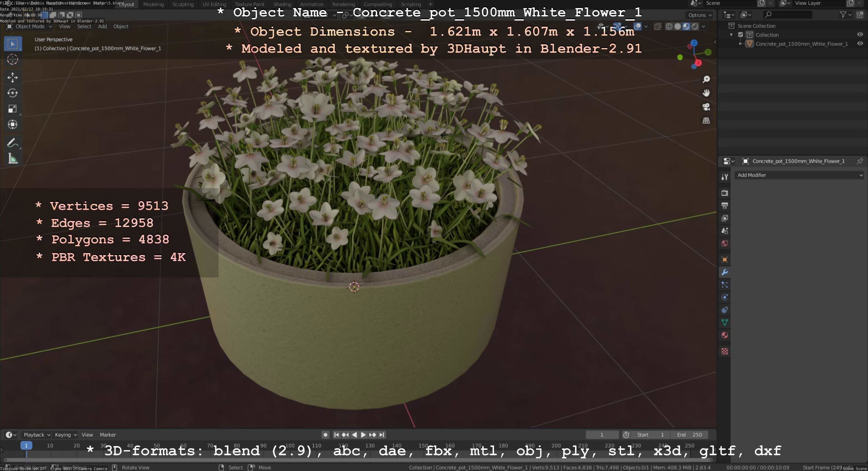Open Outliner filter dropdown
The height and width of the screenshot is (471, 868).
point(846,15)
